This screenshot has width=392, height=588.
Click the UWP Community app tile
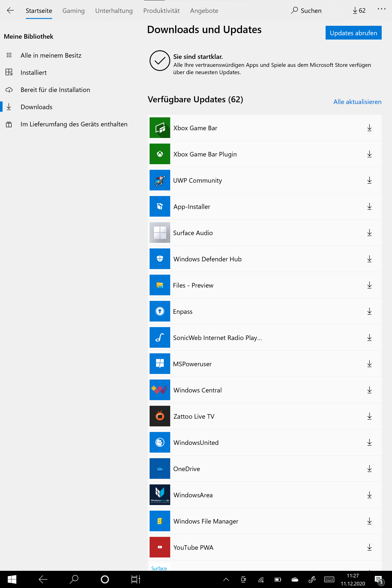tap(160, 180)
